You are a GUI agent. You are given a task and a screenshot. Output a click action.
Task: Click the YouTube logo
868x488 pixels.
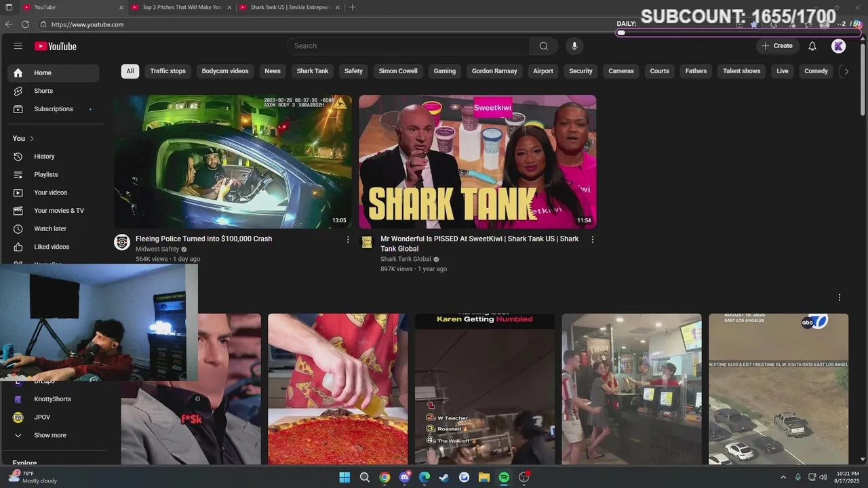point(56,46)
